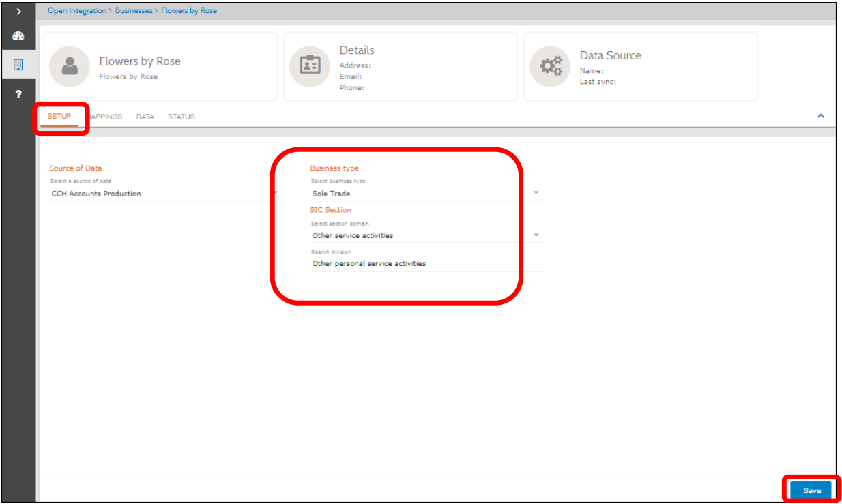The image size is (842, 504).
Task: Open help via the question mark icon
Action: pos(18,95)
